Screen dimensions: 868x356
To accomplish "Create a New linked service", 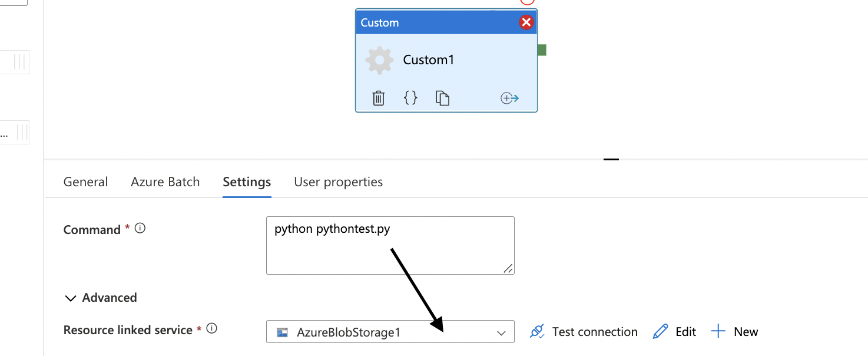I will [734, 331].
